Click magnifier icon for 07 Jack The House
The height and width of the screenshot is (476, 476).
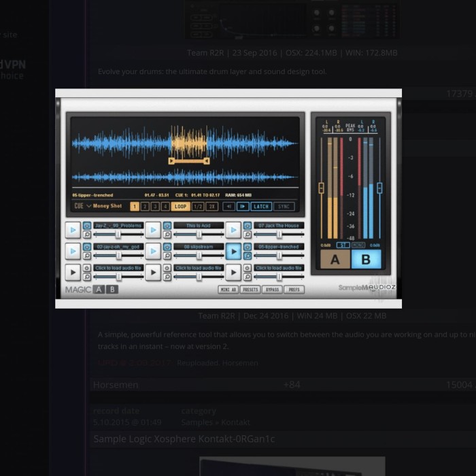point(247,235)
